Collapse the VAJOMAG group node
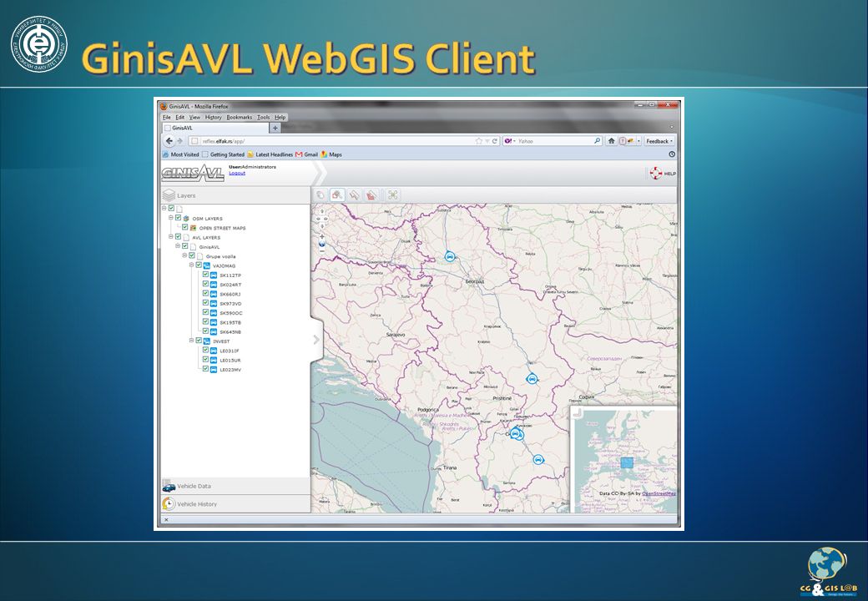 point(191,265)
